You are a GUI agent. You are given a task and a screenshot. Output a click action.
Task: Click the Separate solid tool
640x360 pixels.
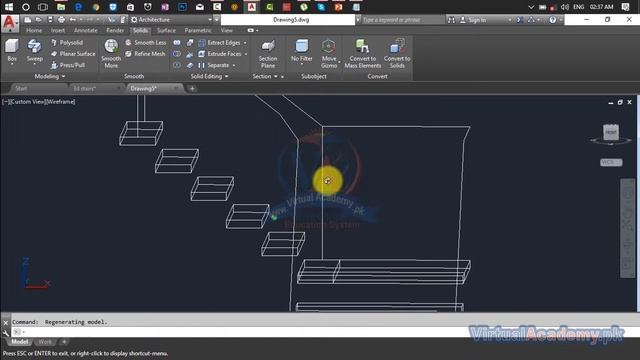(214, 65)
